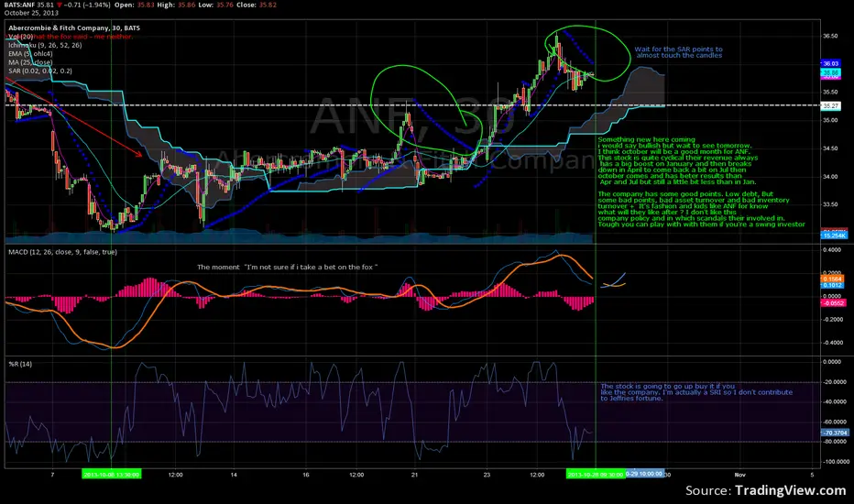This screenshot has width=854, height=504.
Task: Select the 'Wait for the SAR points' note
Action: [x=679, y=52]
